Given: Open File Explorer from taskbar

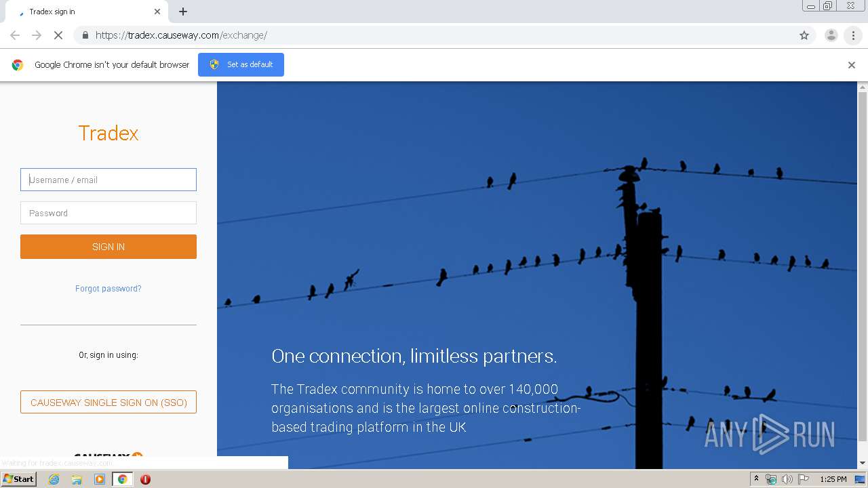Looking at the screenshot, I should (x=77, y=479).
